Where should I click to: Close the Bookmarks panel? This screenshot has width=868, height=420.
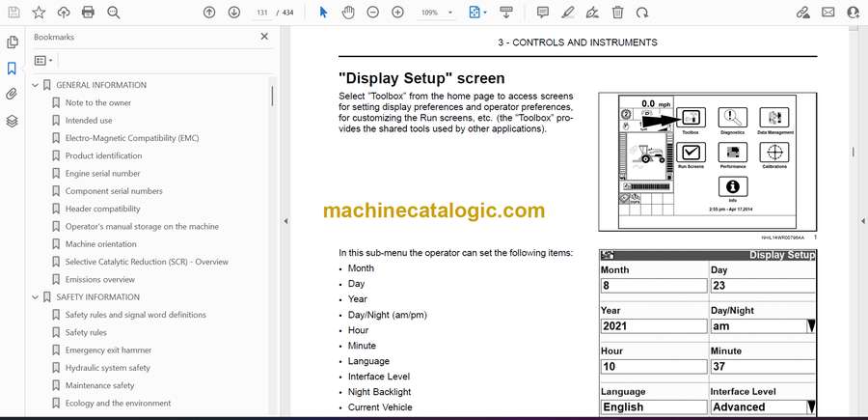point(264,37)
